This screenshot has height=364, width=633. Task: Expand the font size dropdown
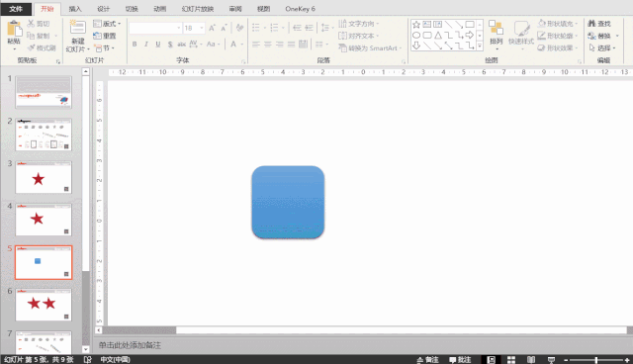point(202,28)
